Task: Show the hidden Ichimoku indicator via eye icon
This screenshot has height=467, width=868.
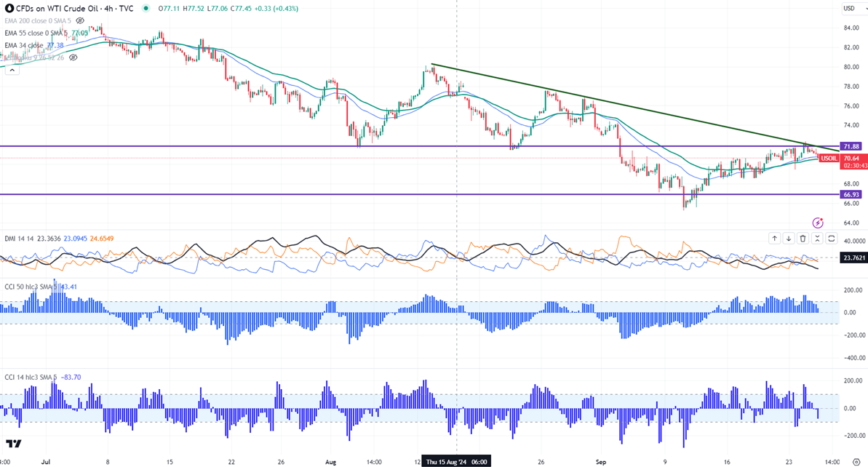Action: 73,57
